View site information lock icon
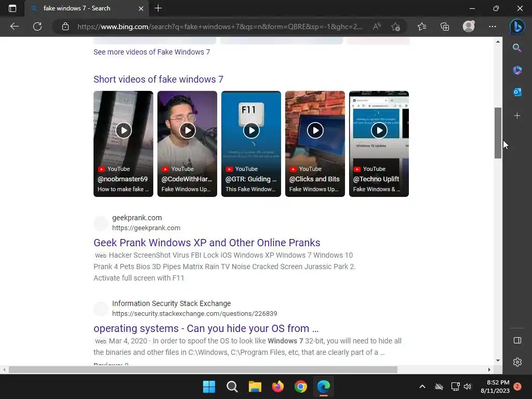Viewport: 532px width, 399px height. pyautogui.click(x=65, y=26)
